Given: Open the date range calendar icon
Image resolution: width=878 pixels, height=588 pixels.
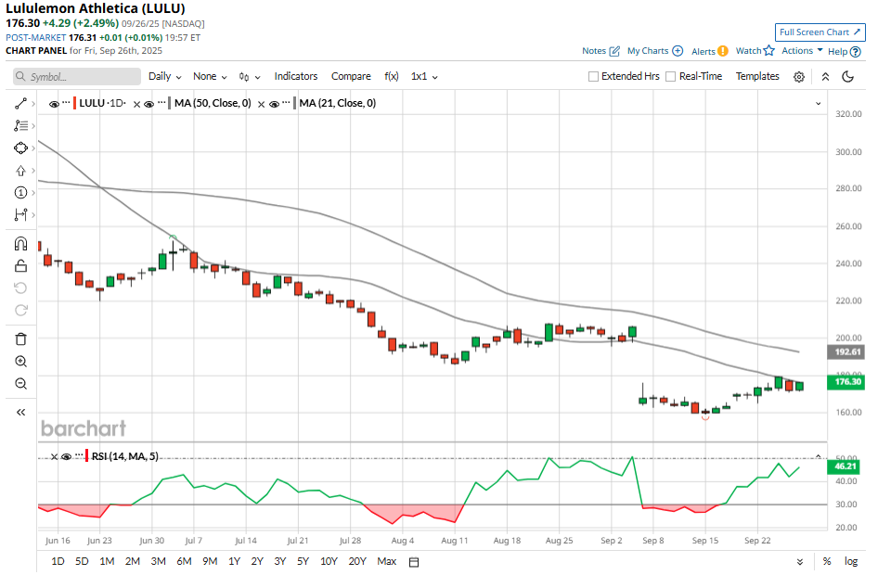Looking at the screenshot, I should (414, 562).
